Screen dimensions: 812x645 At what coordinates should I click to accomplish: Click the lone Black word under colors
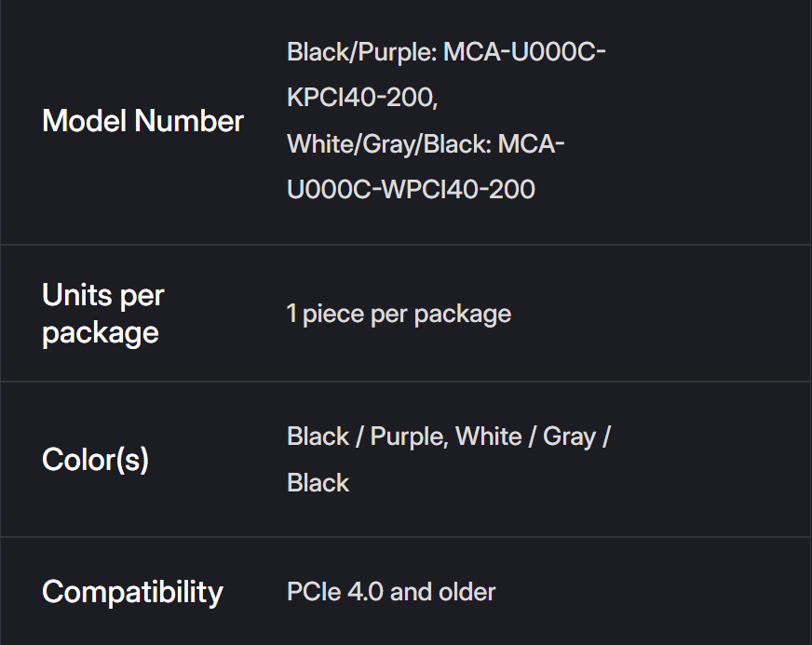318,482
